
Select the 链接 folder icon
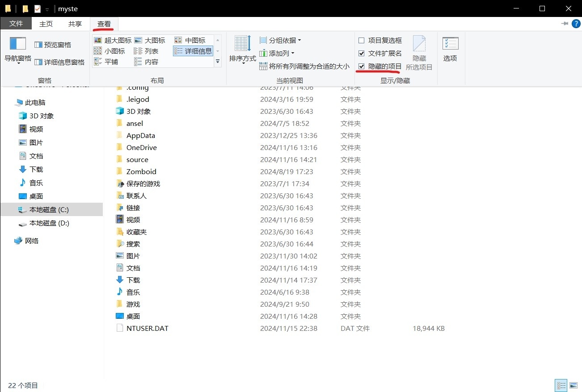[120, 208]
